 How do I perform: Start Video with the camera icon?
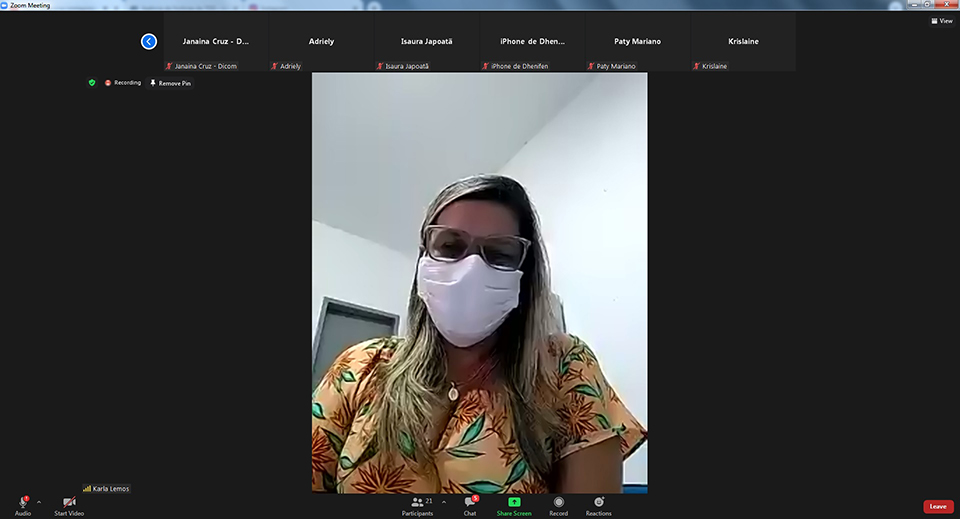[69, 502]
